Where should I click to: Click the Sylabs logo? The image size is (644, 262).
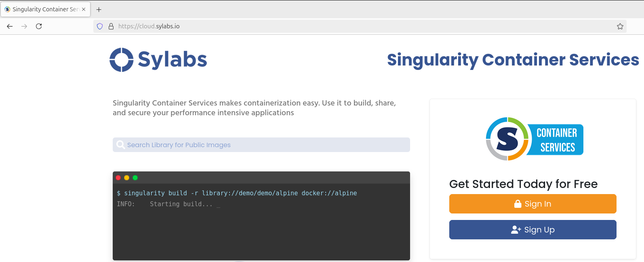(158, 60)
